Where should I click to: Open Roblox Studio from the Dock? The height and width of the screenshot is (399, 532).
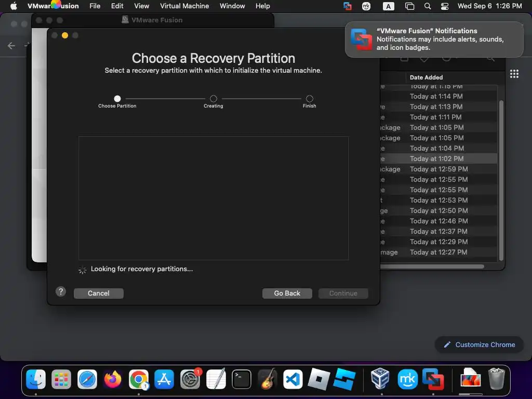(x=344, y=379)
